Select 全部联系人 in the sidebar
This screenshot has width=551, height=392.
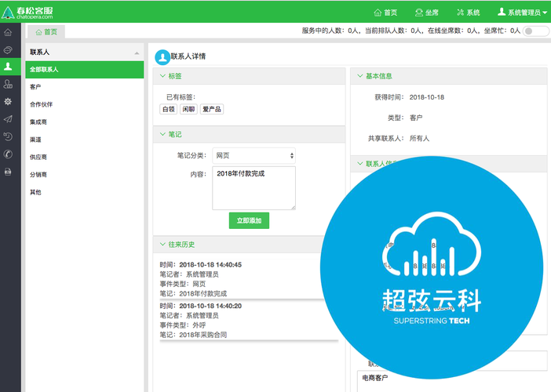point(84,70)
